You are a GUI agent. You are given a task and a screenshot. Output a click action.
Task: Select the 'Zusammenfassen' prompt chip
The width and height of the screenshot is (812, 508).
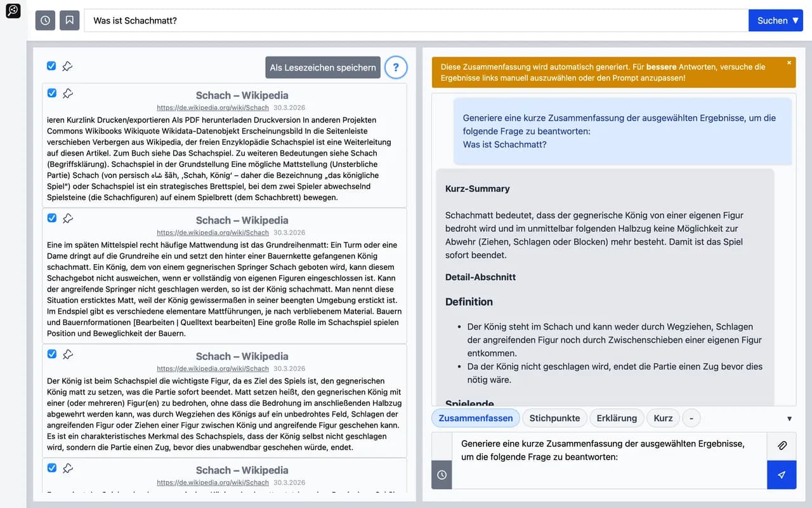point(476,418)
